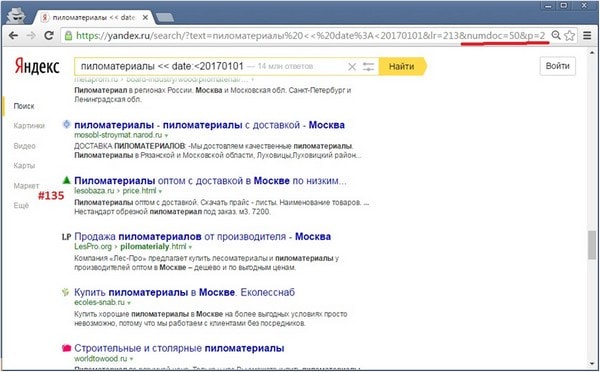Select Поиск in left sidebar
The image size is (600, 372).
[24, 106]
